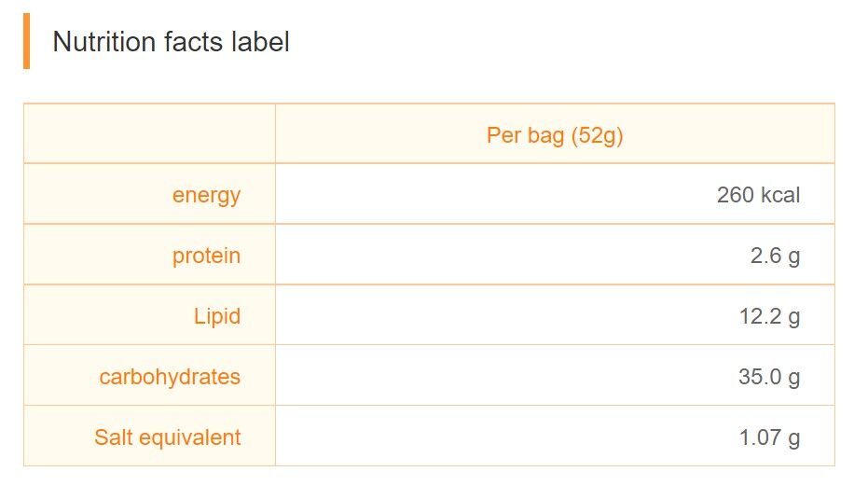This screenshot has width=868, height=499.
Task: Click the 35.0 g carbohydrates value
Action: pos(769,377)
